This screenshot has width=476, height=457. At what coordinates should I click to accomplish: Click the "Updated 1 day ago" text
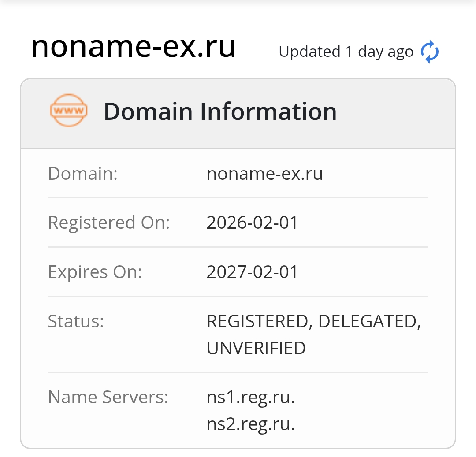[346, 52]
